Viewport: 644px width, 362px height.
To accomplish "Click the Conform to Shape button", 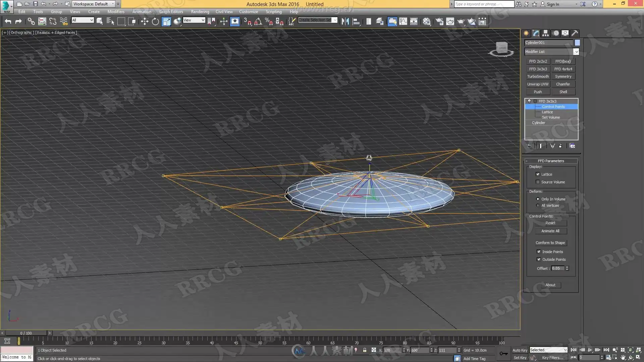I will pos(550,243).
